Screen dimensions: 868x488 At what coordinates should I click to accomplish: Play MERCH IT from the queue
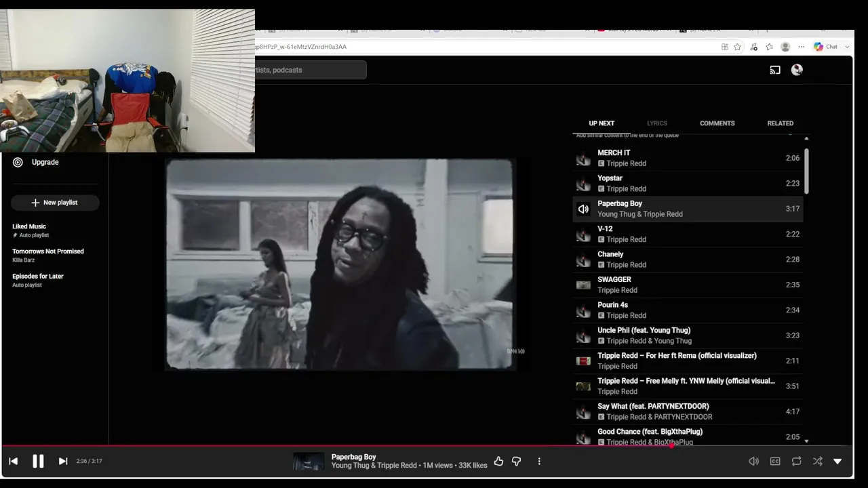point(688,158)
